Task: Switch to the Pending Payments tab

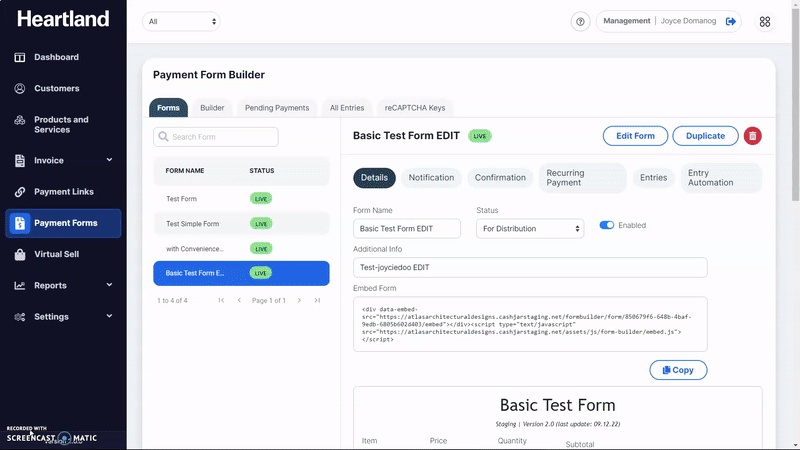Action: pyautogui.click(x=277, y=108)
